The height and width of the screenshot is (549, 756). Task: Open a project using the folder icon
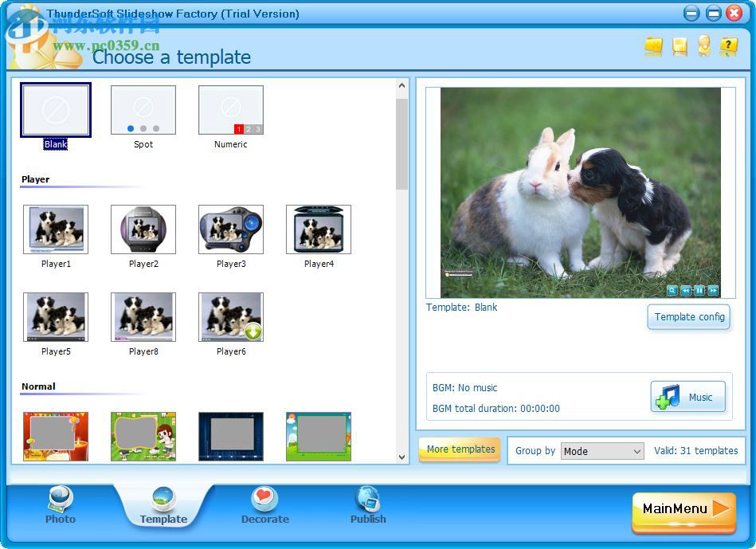pyautogui.click(x=653, y=47)
